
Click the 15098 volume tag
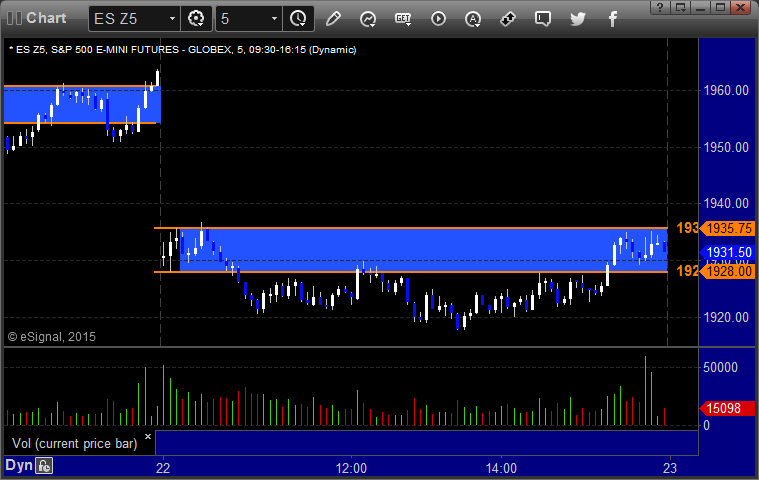pos(727,408)
